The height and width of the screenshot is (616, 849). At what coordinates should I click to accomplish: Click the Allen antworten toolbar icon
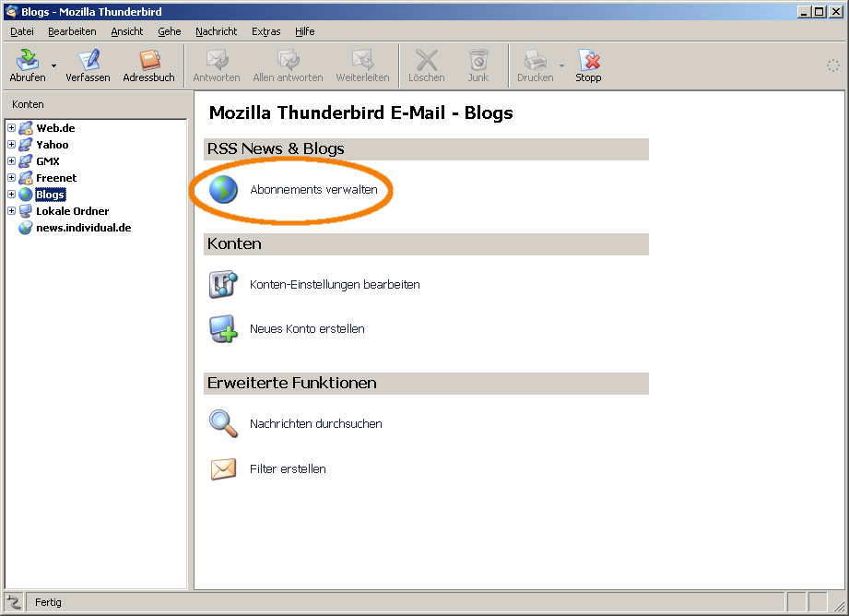288,60
